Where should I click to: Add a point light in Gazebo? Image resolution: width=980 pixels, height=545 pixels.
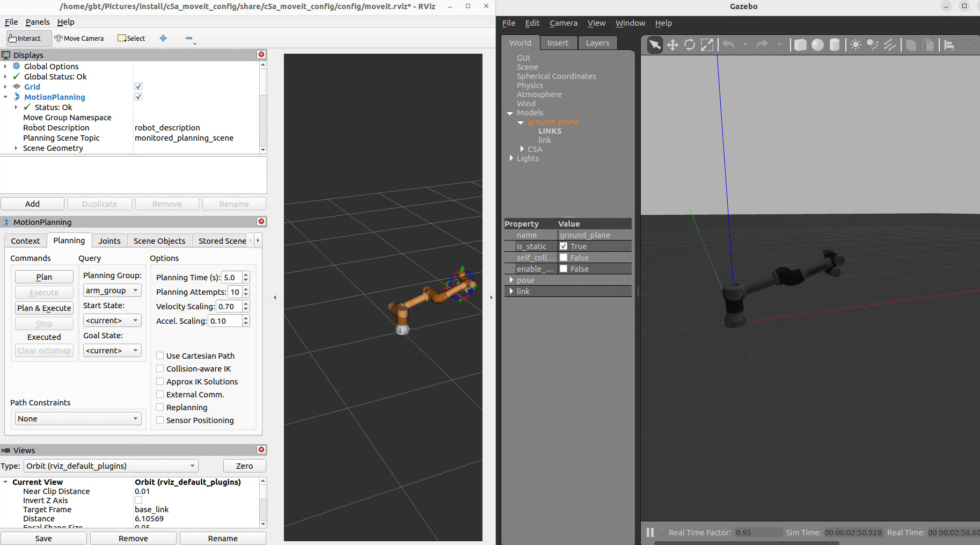[855, 45]
